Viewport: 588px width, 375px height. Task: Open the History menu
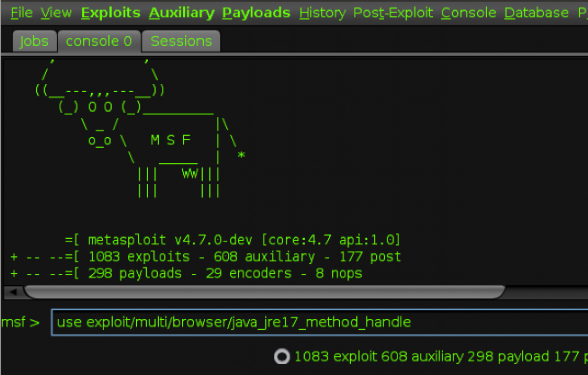point(322,13)
